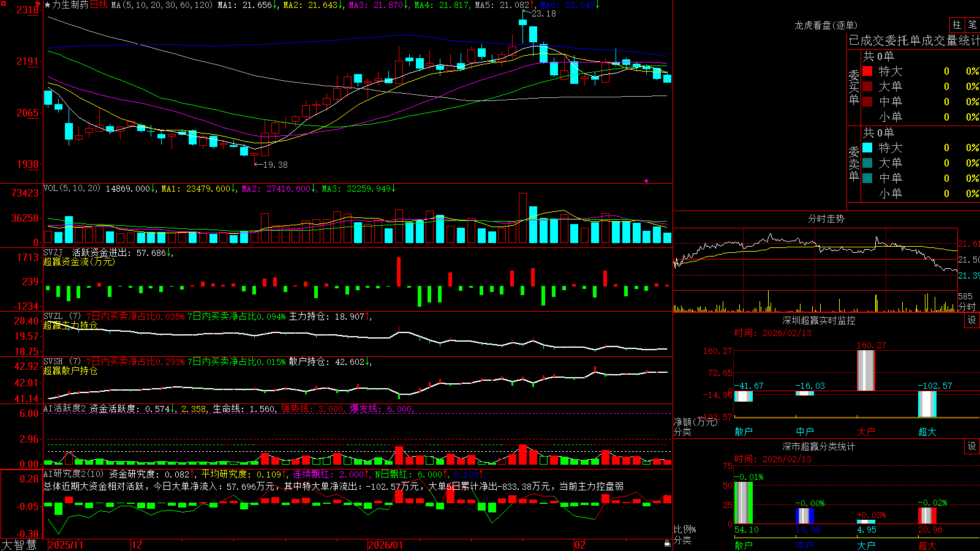This screenshot has width=980, height=551.
Task: Click the red 特大 buy-order swatch
Action: coord(867,71)
